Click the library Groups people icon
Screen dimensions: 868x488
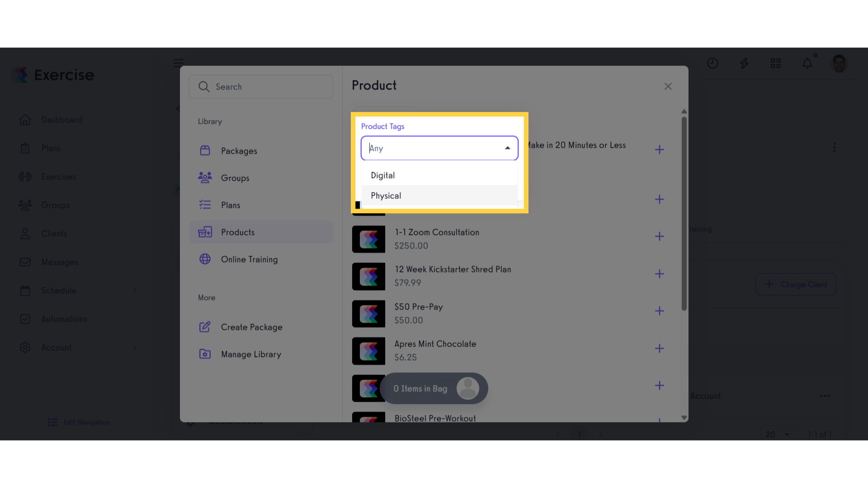click(205, 178)
